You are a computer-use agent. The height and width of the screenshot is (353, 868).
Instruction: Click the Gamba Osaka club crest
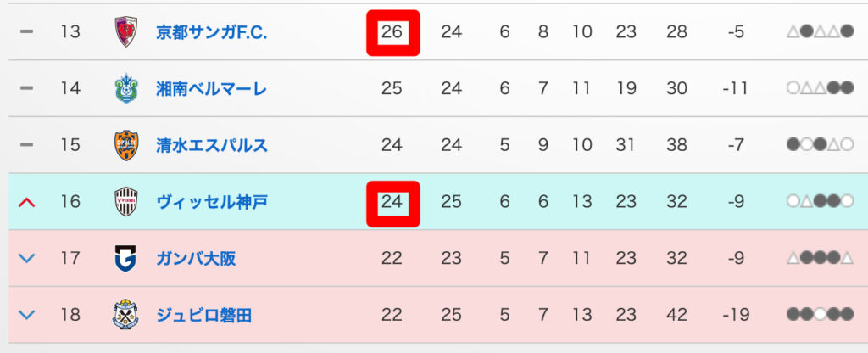point(125,258)
